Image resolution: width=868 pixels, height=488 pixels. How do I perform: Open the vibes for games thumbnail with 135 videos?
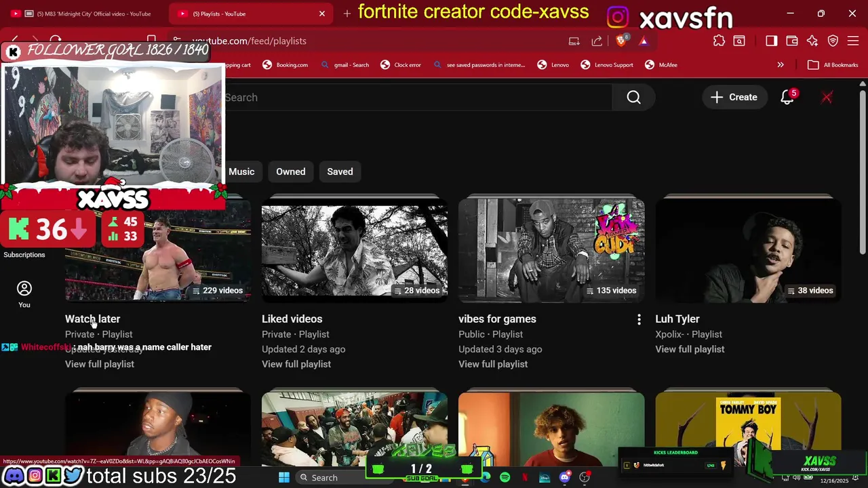pos(551,251)
